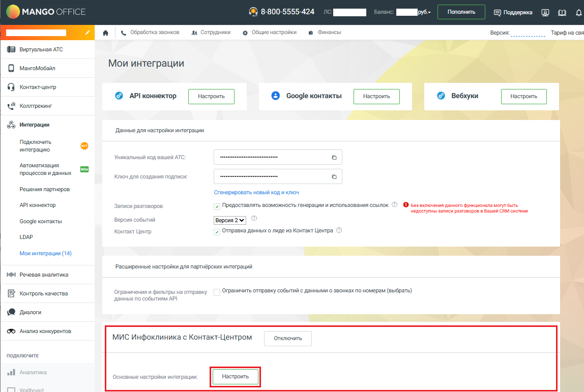Open Сотрудники menu

(x=211, y=33)
